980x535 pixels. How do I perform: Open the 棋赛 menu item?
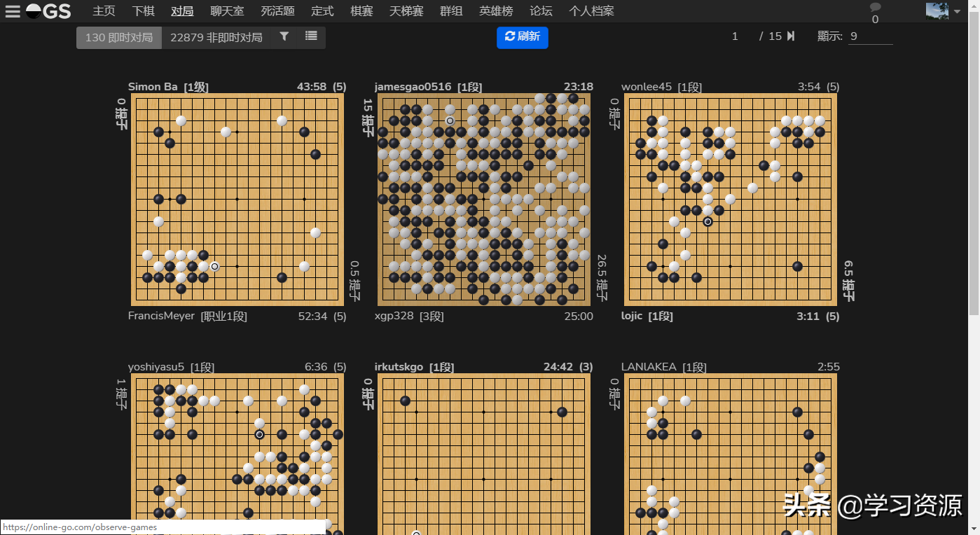pyautogui.click(x=361, y=11)
